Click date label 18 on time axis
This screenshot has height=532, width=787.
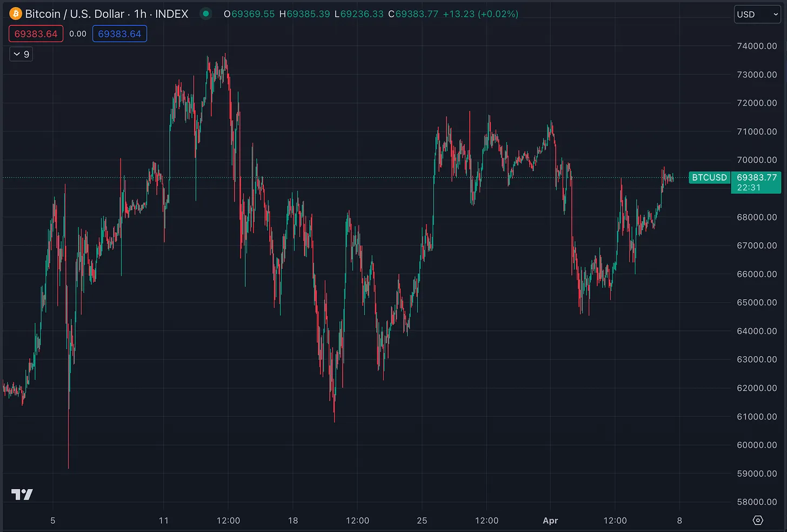pyautogui.click(x=293, y=521)
